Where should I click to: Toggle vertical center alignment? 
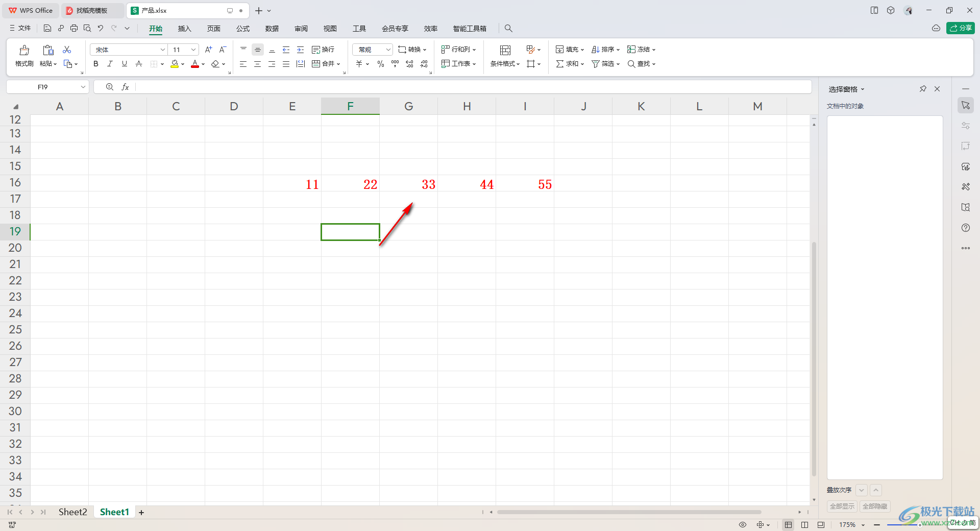258,50
